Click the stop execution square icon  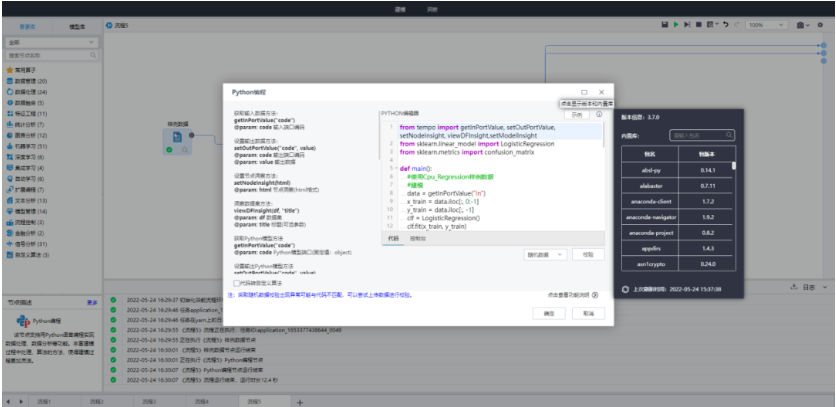pyautogui.click(x=699, y=23)
